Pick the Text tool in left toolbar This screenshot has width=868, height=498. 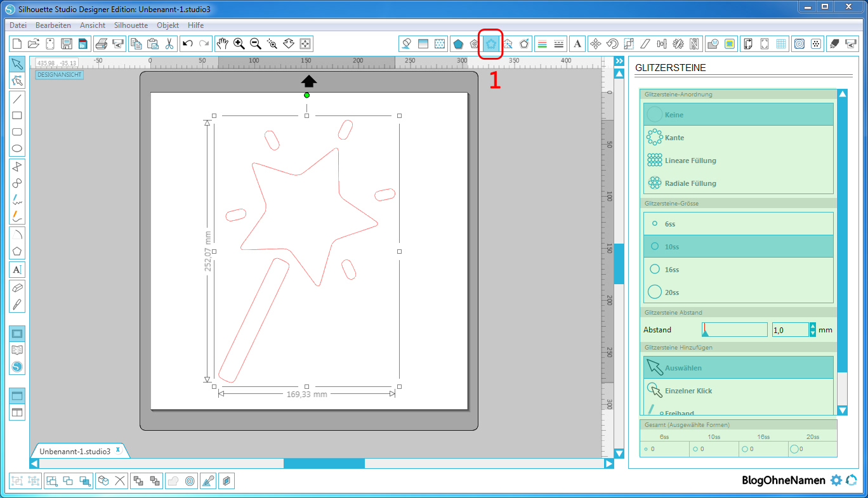click(17, 269)
